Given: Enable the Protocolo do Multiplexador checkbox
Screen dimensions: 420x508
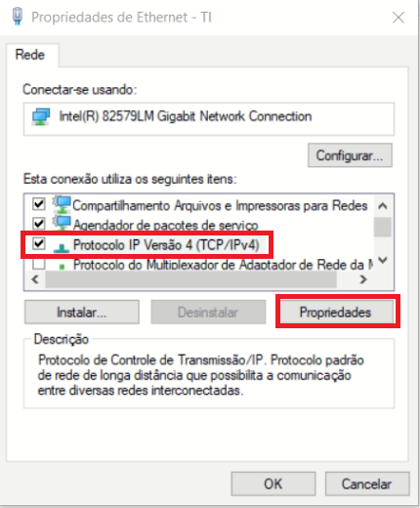Looking at the screenshot, I should point(39,264).
